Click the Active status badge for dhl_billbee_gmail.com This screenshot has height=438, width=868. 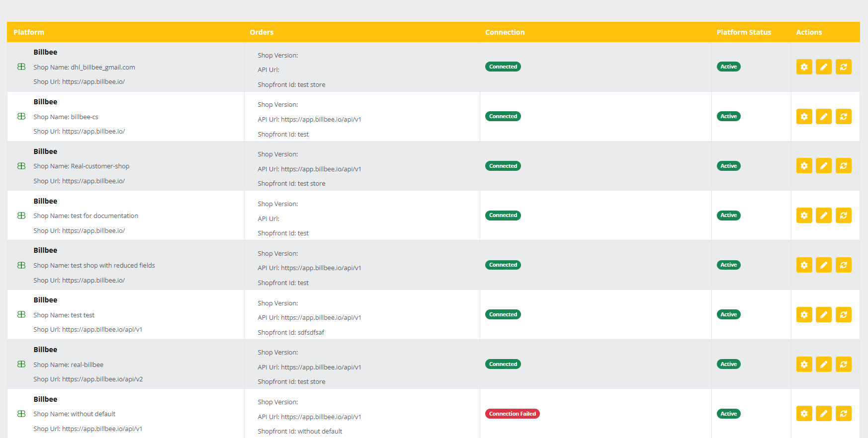tap(729, 67)
